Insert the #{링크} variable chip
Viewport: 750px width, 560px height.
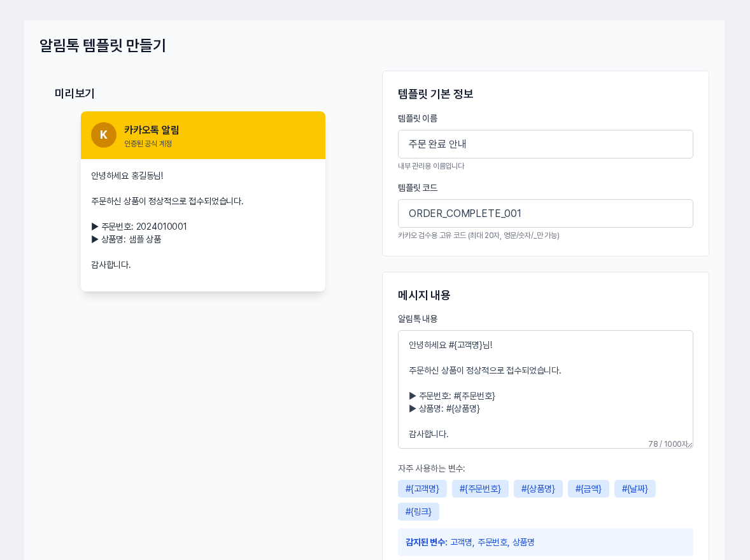click(418, 512)
